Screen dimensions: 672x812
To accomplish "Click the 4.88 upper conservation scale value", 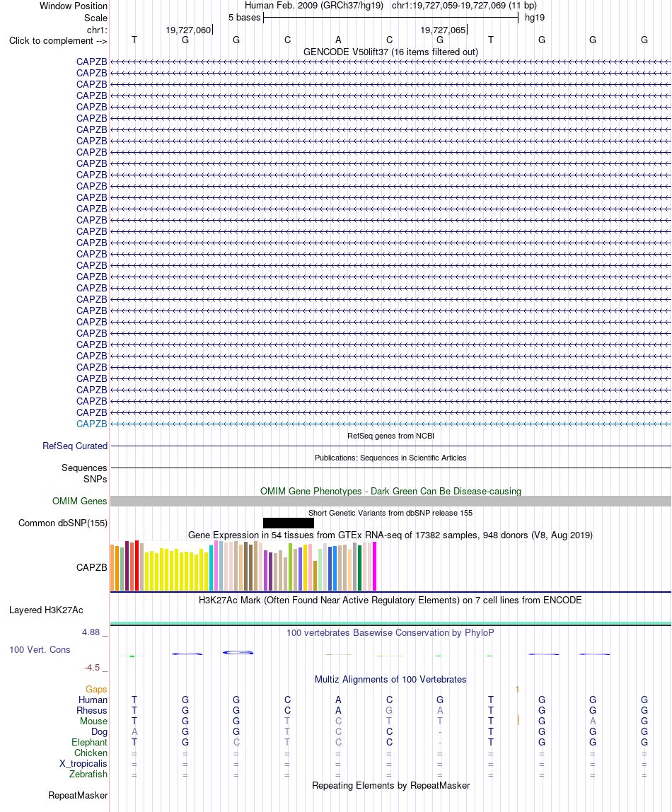I will tap(91, 632).
